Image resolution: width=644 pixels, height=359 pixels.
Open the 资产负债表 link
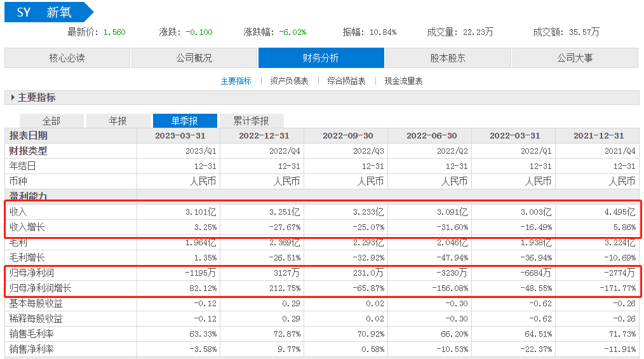coord(289,81)
